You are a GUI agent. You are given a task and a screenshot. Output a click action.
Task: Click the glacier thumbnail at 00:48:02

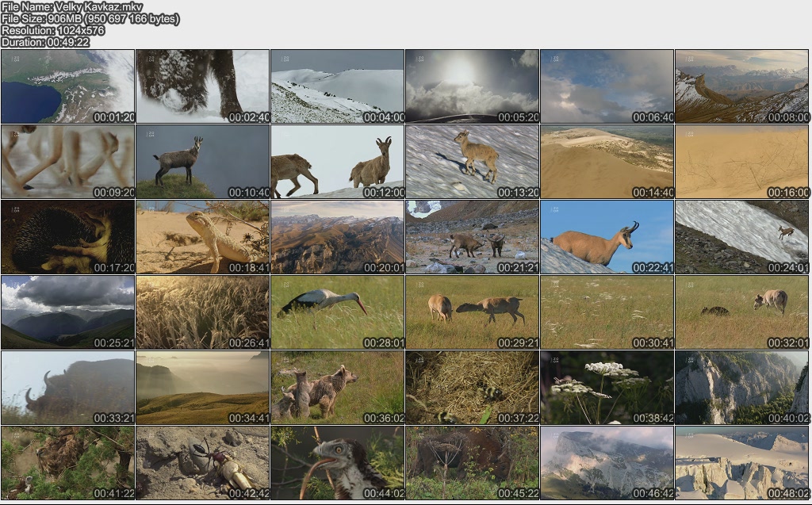(742, 463)
